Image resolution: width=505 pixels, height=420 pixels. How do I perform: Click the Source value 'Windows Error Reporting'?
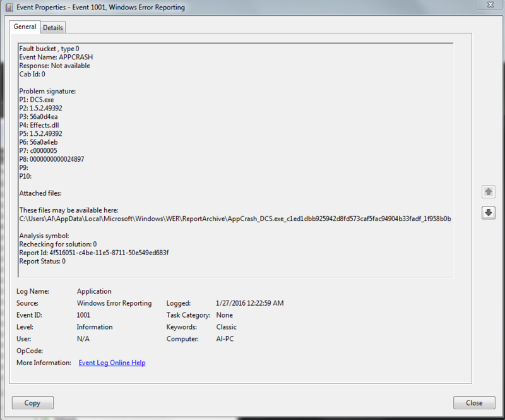114,303
